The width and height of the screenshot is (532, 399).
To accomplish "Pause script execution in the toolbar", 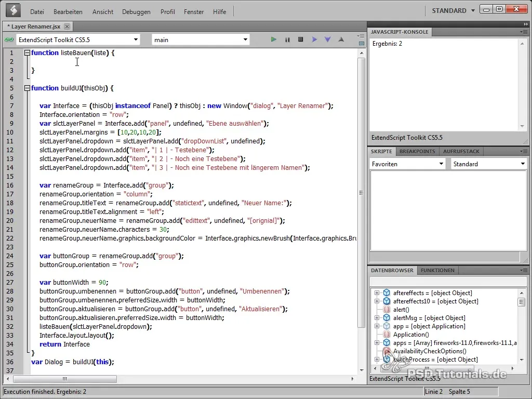I will 287,39.
